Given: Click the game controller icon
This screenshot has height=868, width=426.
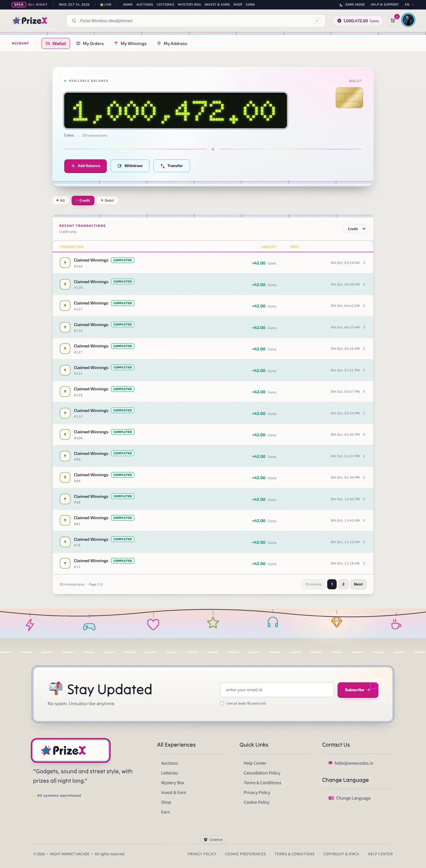Looking at the screenshot, I should click(x=90, y=626).
